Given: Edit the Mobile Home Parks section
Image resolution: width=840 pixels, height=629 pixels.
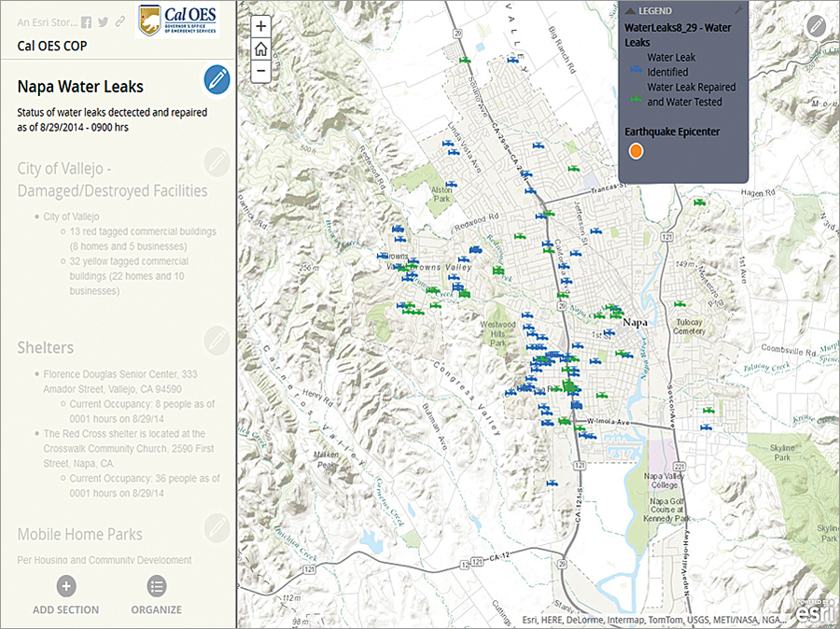Looking at the screenshot, I should coord(217,527).
